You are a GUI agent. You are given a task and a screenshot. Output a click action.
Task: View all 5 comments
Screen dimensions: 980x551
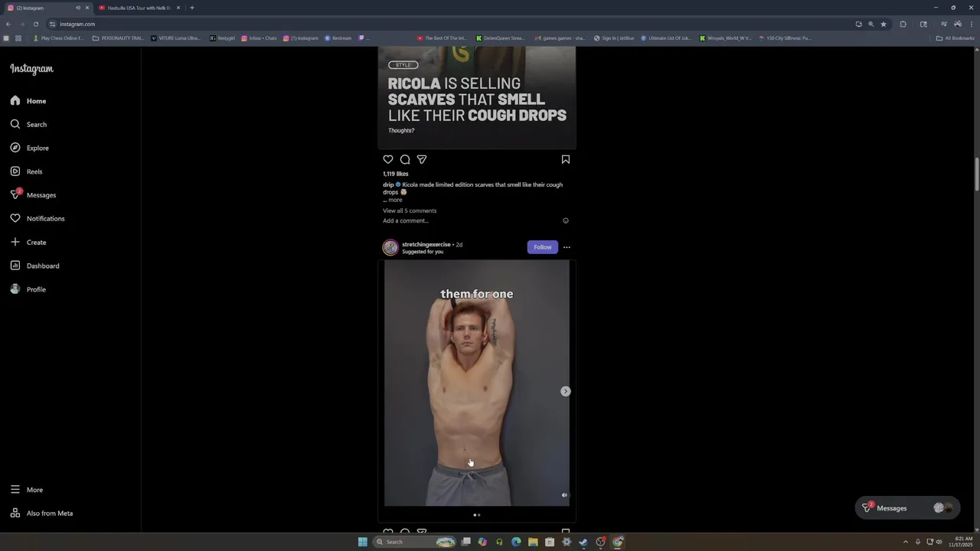pyautogui.click(x=410, y=210)
